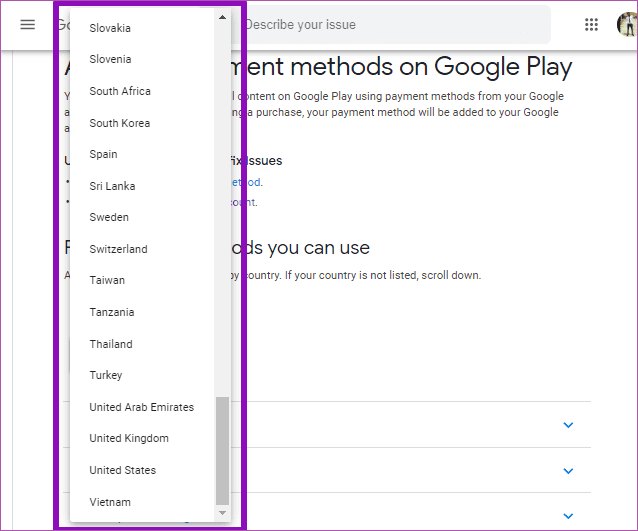Image resolution: width=638 pixels, height=531 pixels.
Task: Select Slovakia from the country list
Action: (x=142, y=28)
